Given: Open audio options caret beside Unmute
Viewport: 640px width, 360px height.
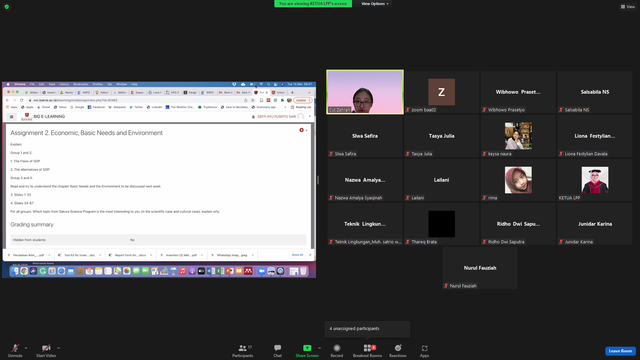Looking at the screenshot, I should pos(26,348).
